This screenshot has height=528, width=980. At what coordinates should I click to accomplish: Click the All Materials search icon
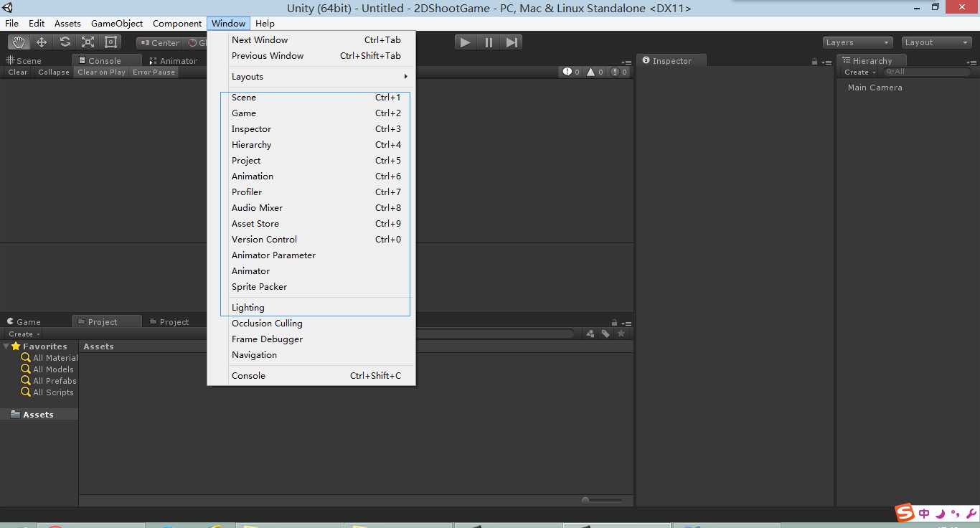coord(26,357)
